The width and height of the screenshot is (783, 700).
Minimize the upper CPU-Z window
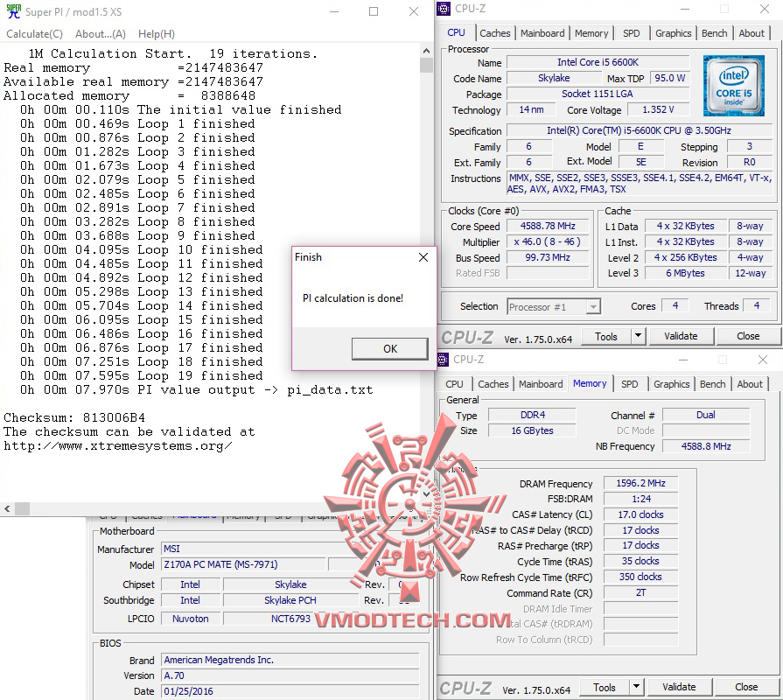coord(685,9)
